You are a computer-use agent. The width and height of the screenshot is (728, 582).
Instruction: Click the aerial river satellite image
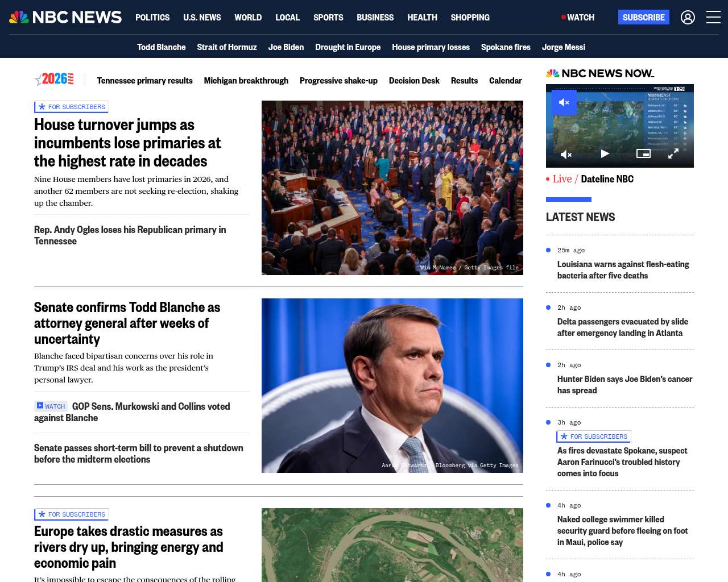tap(392, 545)
